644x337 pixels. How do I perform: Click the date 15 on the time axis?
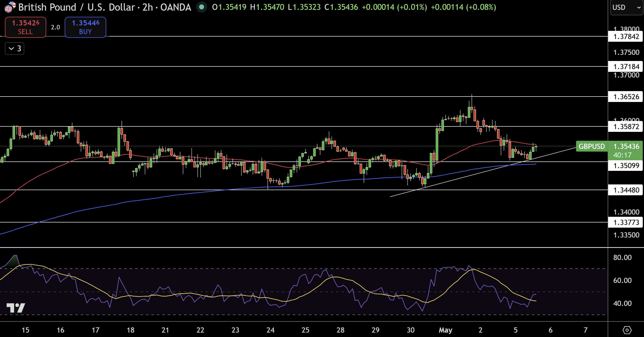click(x=25, y=330)
